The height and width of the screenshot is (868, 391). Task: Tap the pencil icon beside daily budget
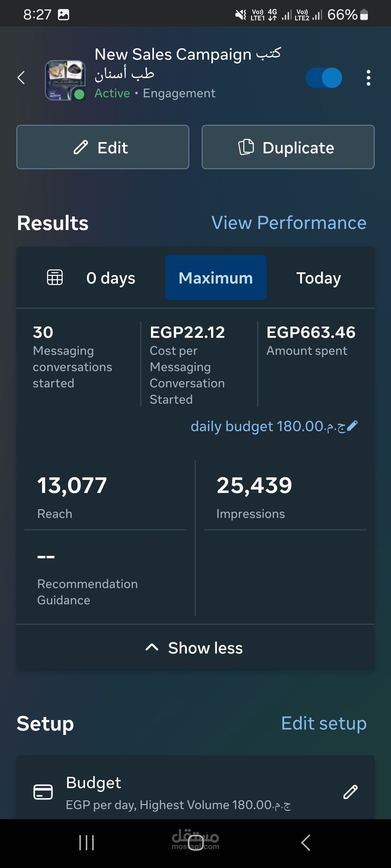coord(352,426)
